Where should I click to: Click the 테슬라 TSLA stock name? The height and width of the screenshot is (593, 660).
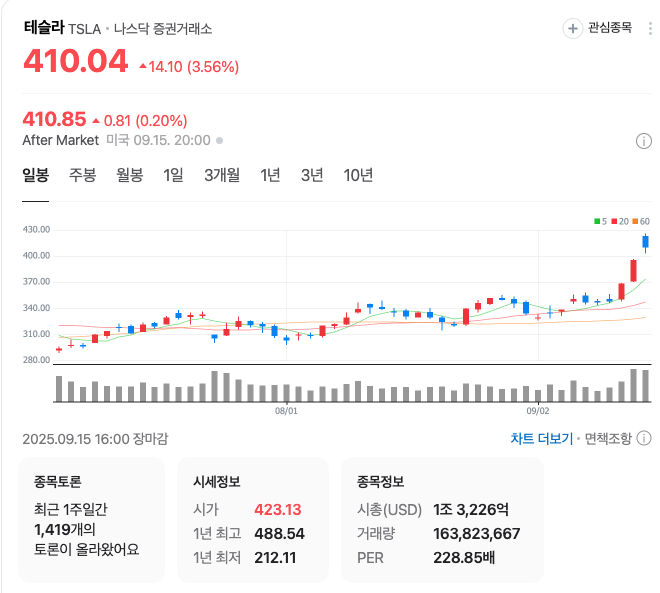[x=62, y=28]
